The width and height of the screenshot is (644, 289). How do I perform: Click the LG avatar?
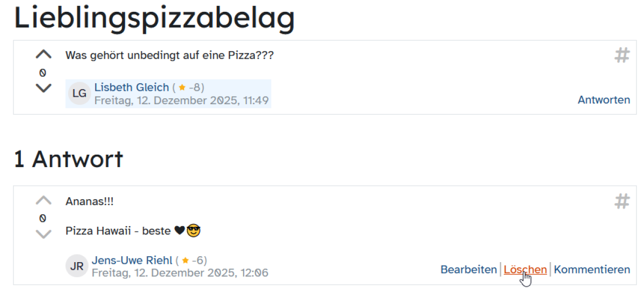[x=79, y=93]
